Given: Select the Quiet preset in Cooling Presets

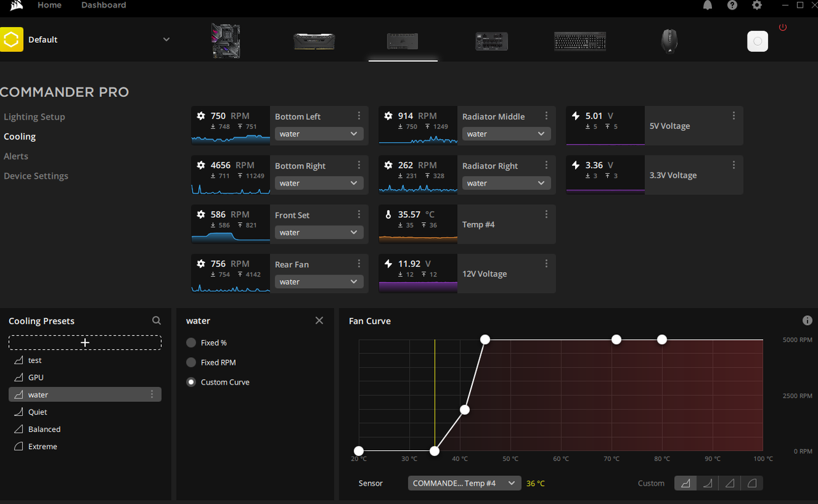Looking at the screenshot, I should 37,411.
